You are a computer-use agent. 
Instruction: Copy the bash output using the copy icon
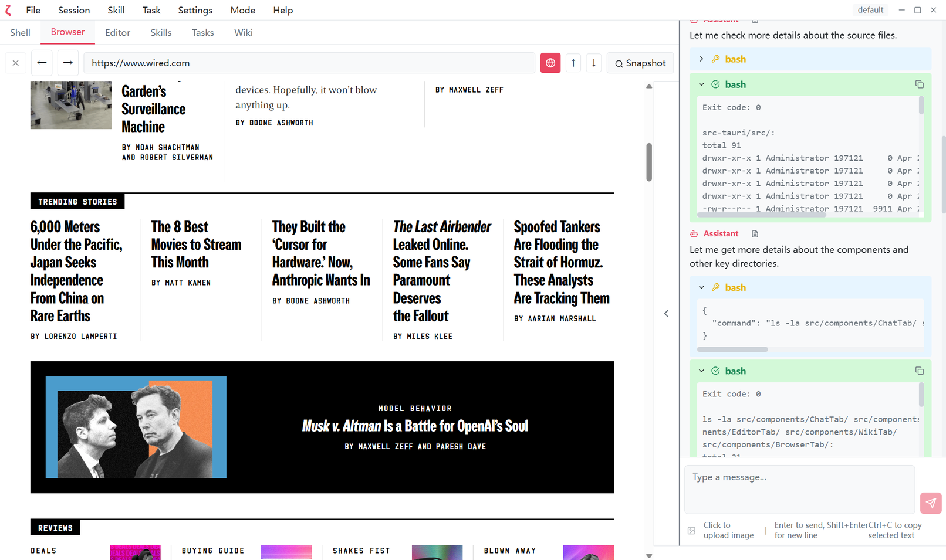[x=919, y=84]
